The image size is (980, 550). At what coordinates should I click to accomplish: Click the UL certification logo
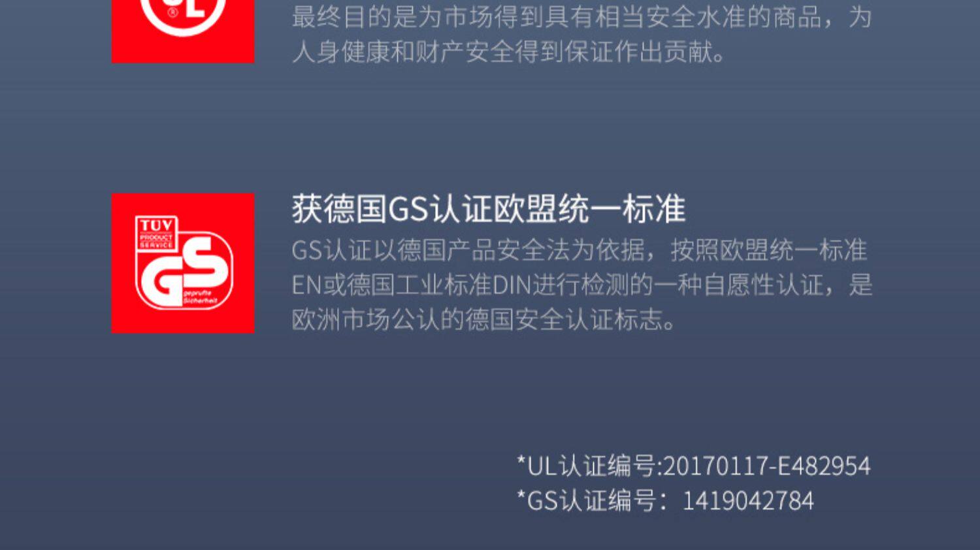(x=183, y=31)
